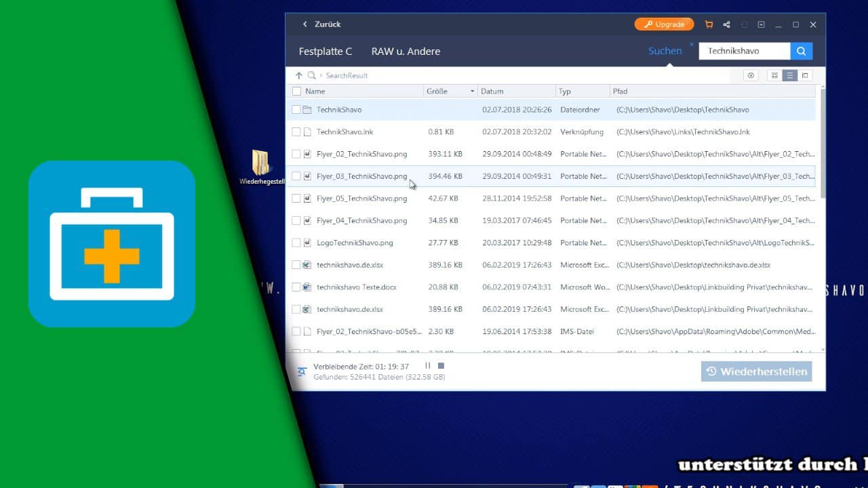
Task: Select file name Flyer_04_TechnikShavo.png
Action: click(362, 221)
